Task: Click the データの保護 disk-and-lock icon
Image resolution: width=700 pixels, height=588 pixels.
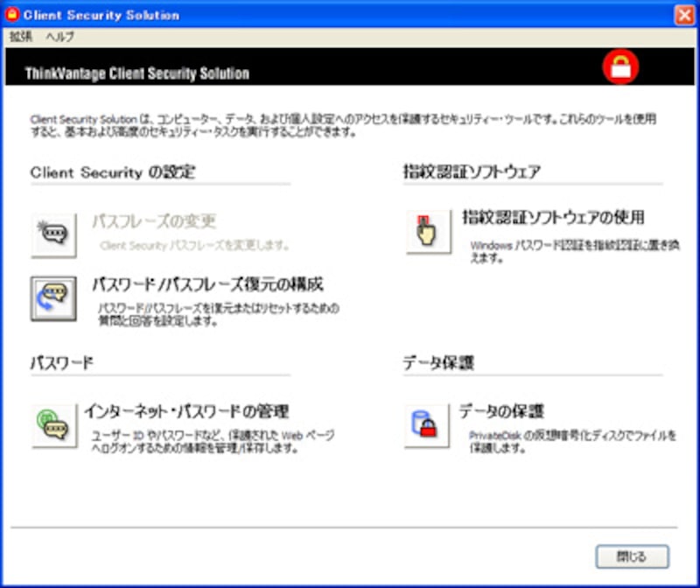Action: 426,426
